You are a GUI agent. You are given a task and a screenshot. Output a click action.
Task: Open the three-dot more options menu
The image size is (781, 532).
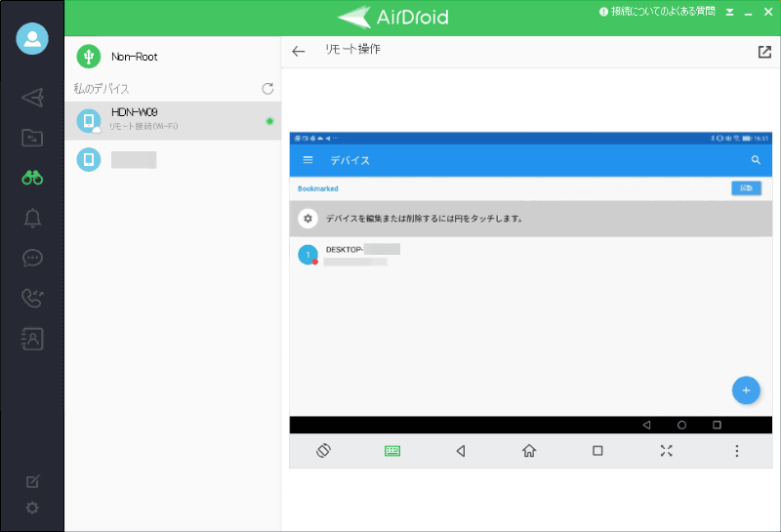point(737,451)
